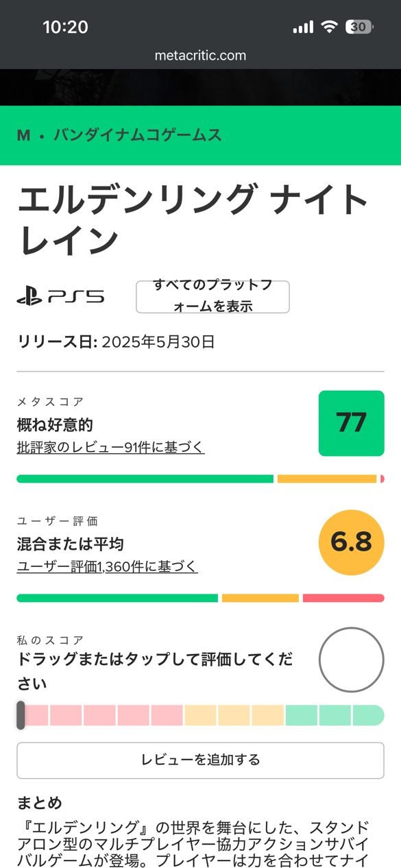The width and height of the screenshot is (401, 868).
Task: Click すべてのプラットフォームを表示 button
Action: tap(212, 297)
